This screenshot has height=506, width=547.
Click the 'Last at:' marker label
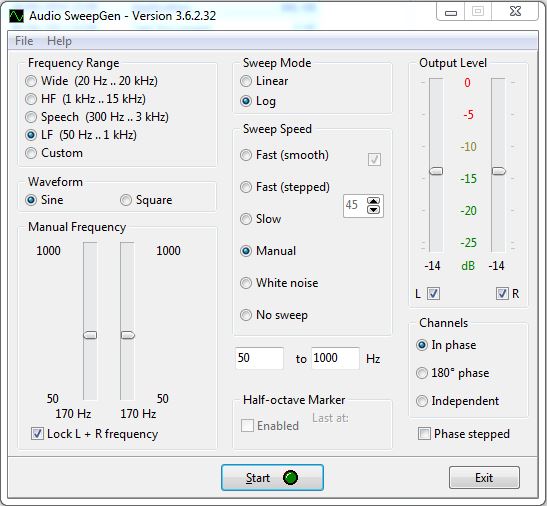[330, 418]
